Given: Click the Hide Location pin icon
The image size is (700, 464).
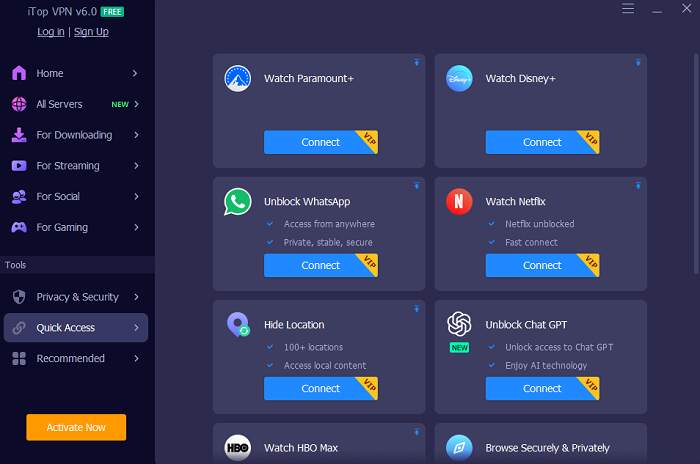Looking at the screenshot, I should tap(238, 325).
